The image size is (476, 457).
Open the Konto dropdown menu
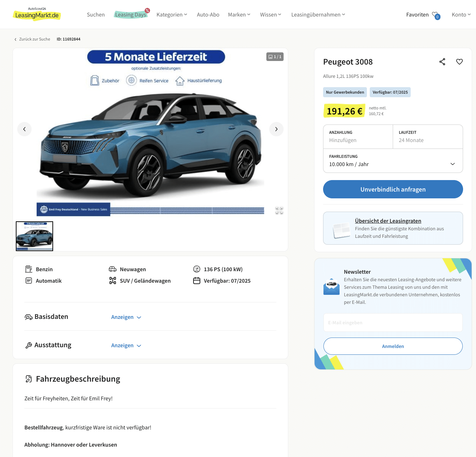click(461, 15)
